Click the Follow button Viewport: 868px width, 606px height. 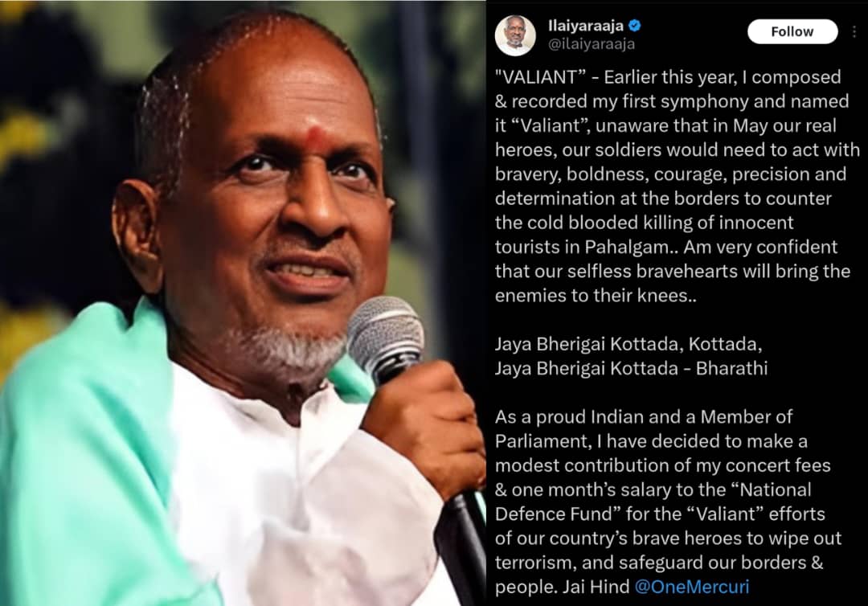pyautogui.click(x=792, y=31)
